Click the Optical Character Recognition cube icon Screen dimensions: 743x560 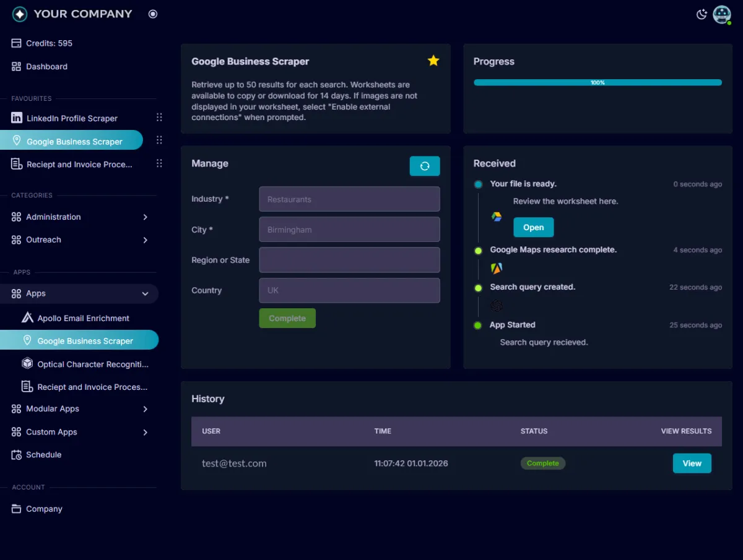tap(27, 364)
